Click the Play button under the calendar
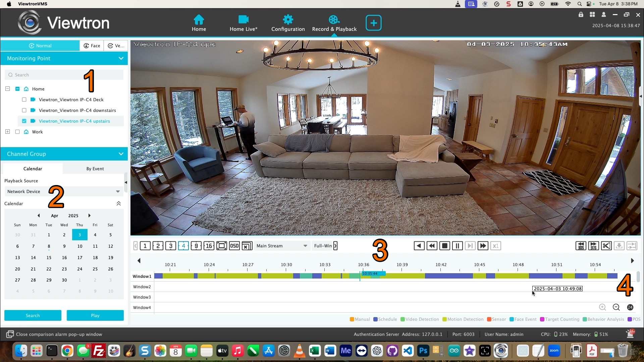The height and width of the screenshot is (362, 644). tap(95, 315)
